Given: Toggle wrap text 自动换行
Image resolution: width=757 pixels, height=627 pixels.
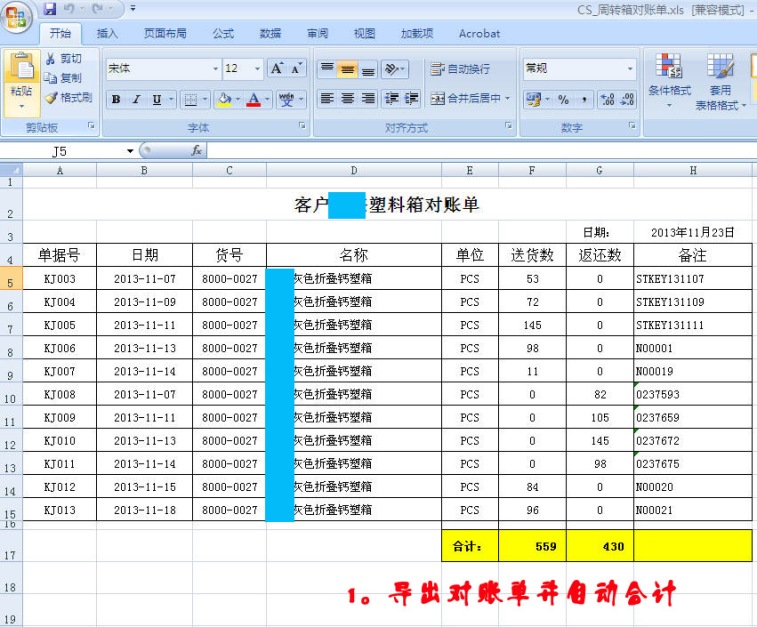Looking at the screenshot, I should pos(460,69).
